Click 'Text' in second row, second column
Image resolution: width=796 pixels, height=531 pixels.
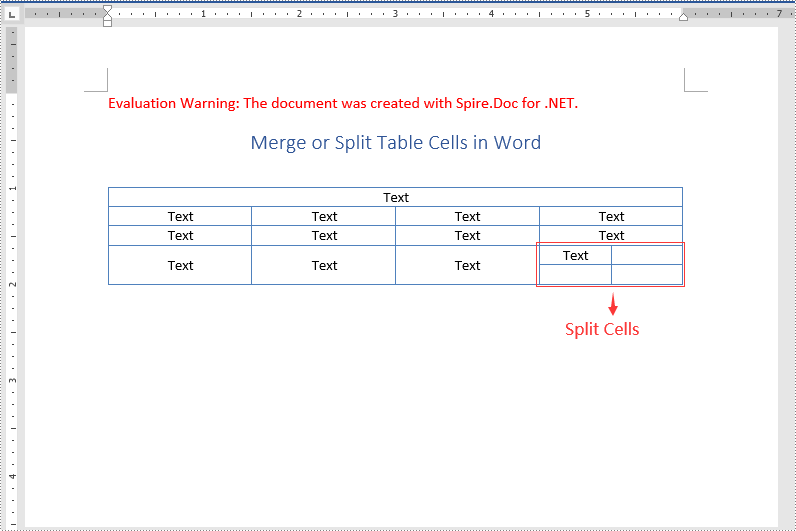324,216
